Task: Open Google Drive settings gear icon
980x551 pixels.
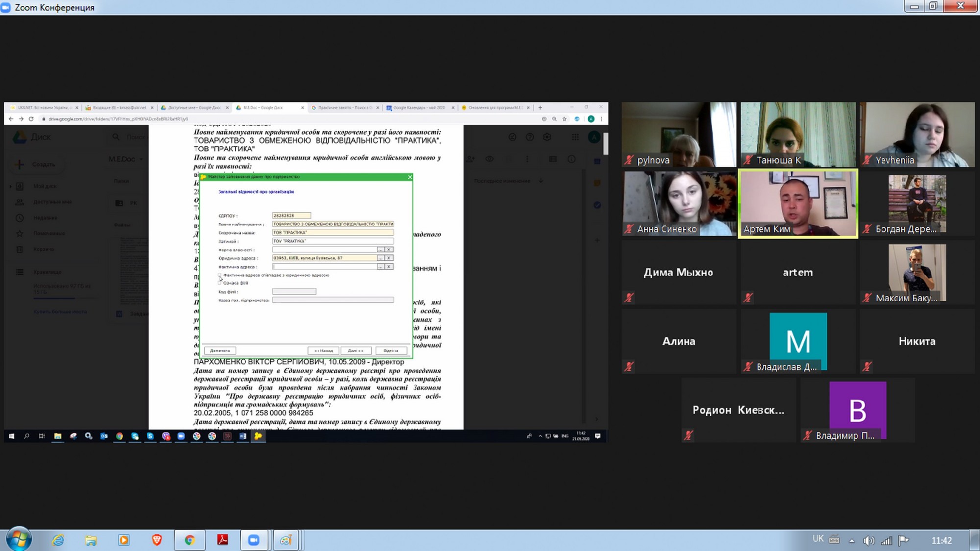Action: pos(547,137)
